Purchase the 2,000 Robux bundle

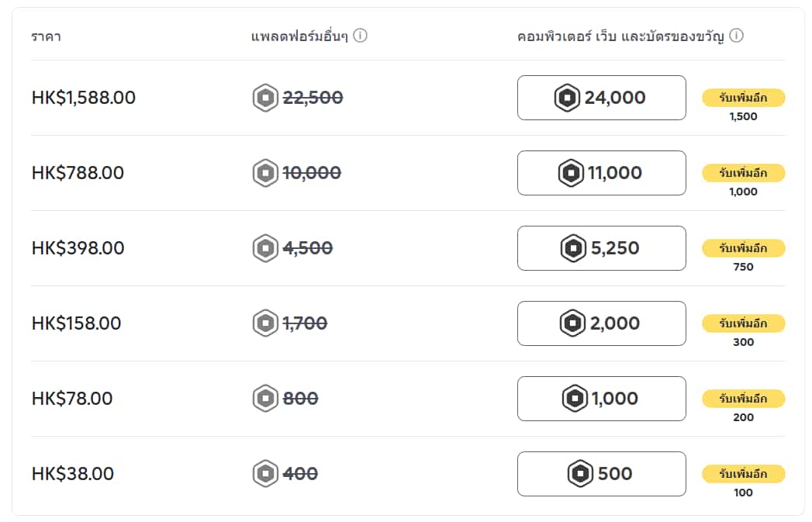(601, 323)
